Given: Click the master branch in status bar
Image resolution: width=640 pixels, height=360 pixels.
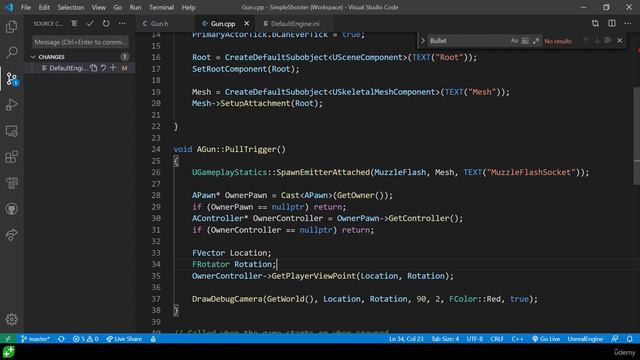Looking at the screenshot, I should [x=36, y=339].
